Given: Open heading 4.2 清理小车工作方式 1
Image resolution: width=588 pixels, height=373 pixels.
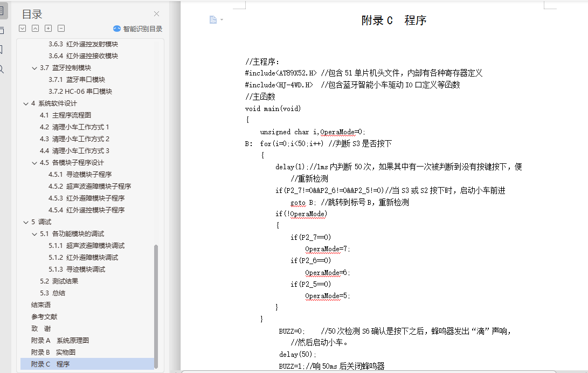Looking at the screenshot, I should pos(74,127).
